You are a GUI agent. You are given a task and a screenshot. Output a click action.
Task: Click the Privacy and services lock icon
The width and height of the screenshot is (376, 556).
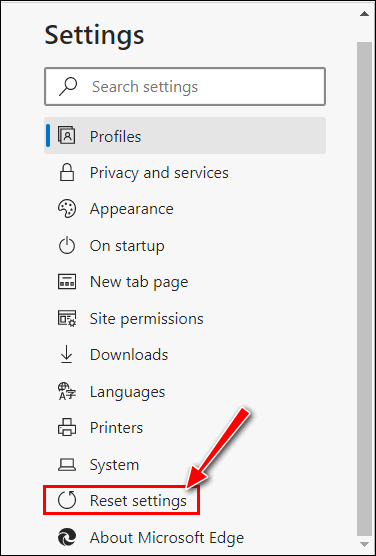[66, 173]
